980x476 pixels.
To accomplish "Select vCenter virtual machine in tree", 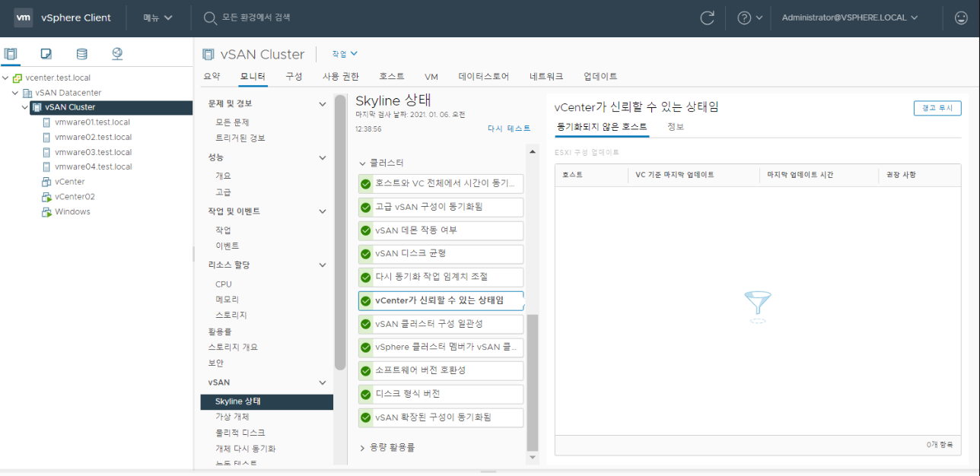I will [69, 182].
